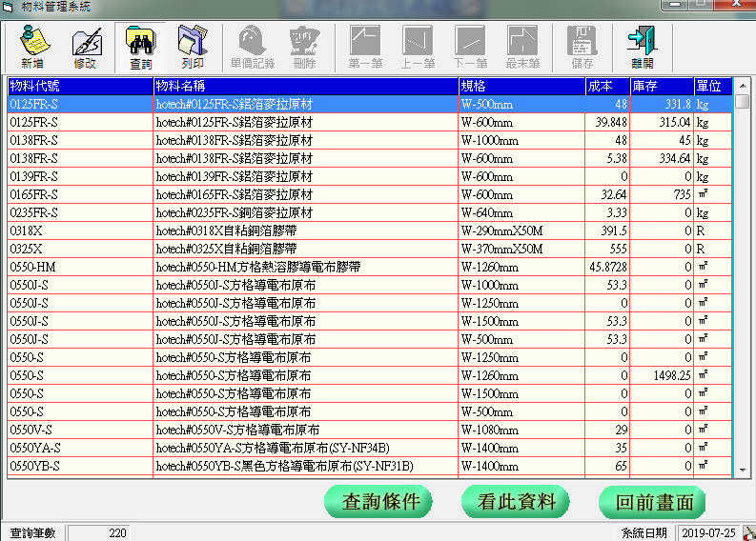Click the 查詢筆數 count field 220
756x541 pixels.
tap(99, 532)
